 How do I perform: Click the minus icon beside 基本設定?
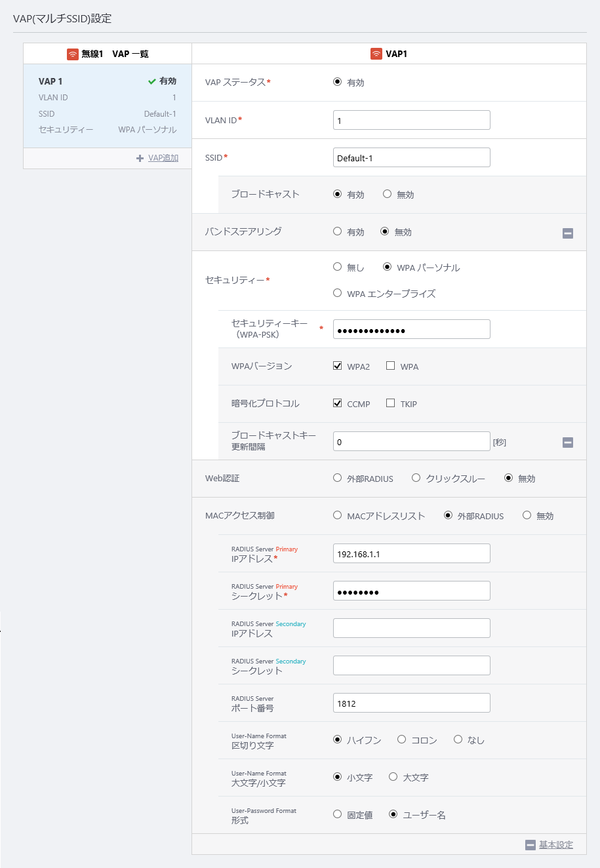(530, 845)
